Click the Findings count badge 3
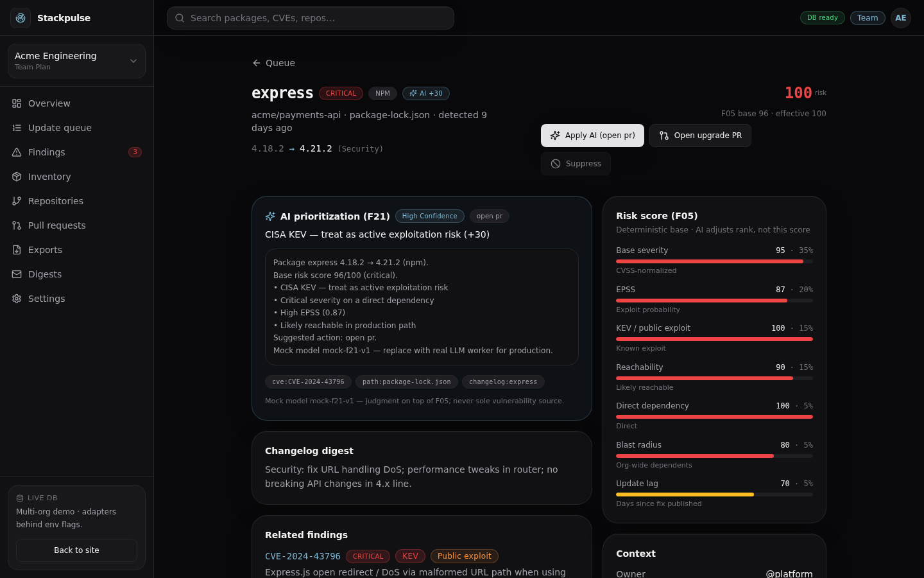The height and width of the screenshot is (578, 924). [x=135, y=152]
